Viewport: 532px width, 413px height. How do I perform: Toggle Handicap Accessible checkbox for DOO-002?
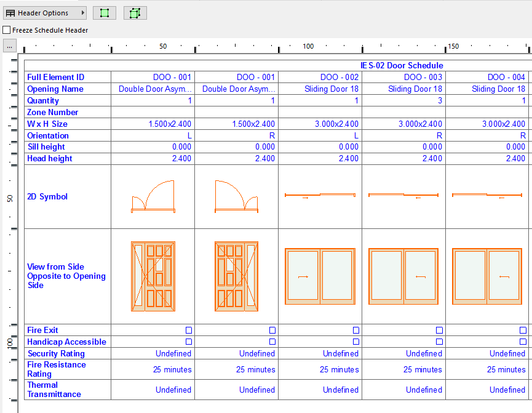tap(356, 342)
